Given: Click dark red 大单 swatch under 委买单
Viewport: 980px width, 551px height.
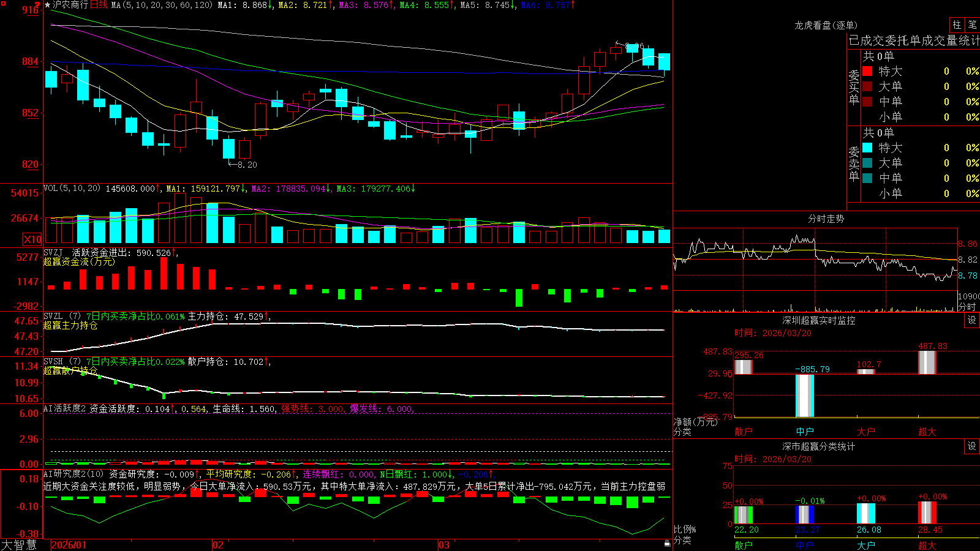Looking at the screenshot, I should 867,86.
